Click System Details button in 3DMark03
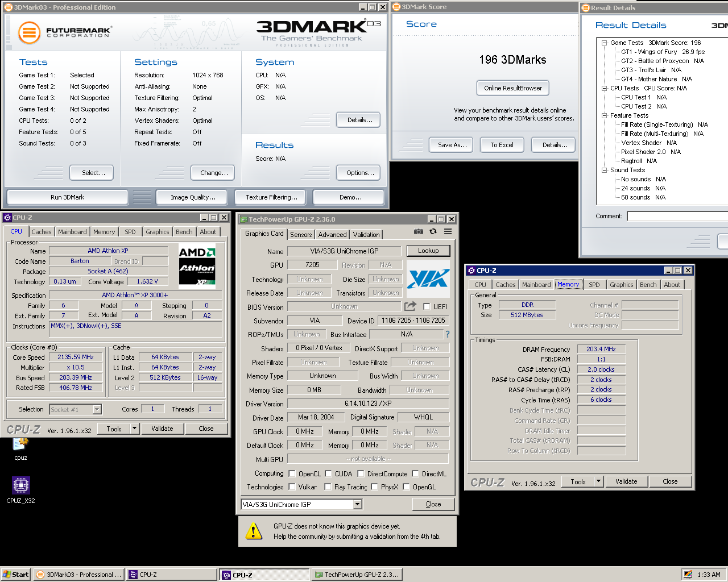This screenshot has height=582, width=728. [359, 120]
